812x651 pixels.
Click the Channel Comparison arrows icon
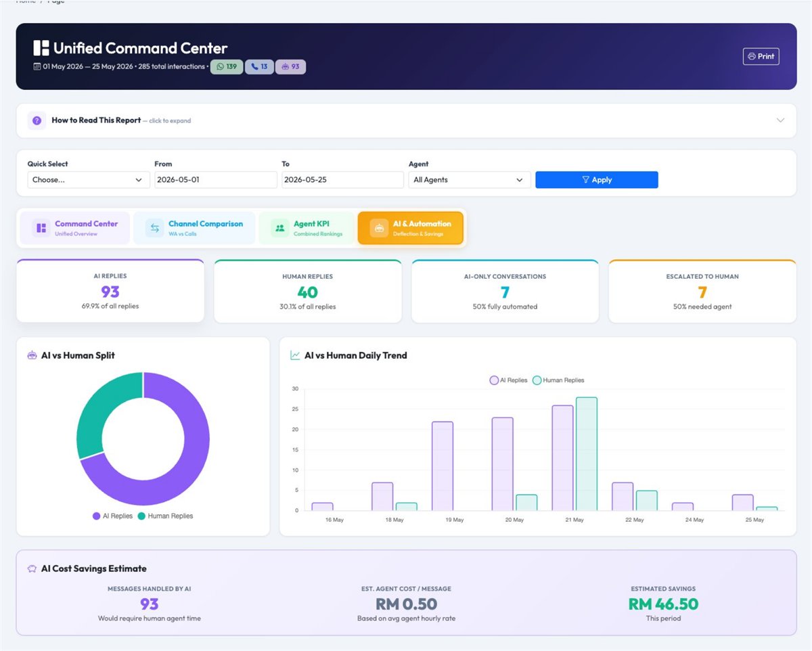(154, 228)
